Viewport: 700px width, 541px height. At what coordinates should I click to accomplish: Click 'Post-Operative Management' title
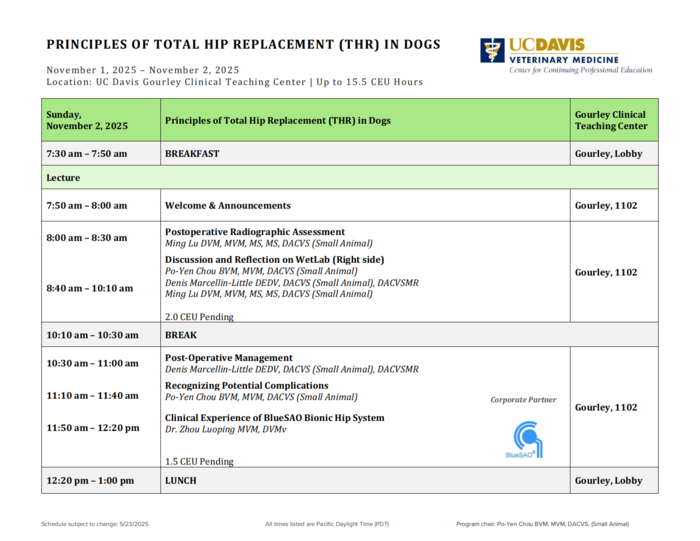229,358
